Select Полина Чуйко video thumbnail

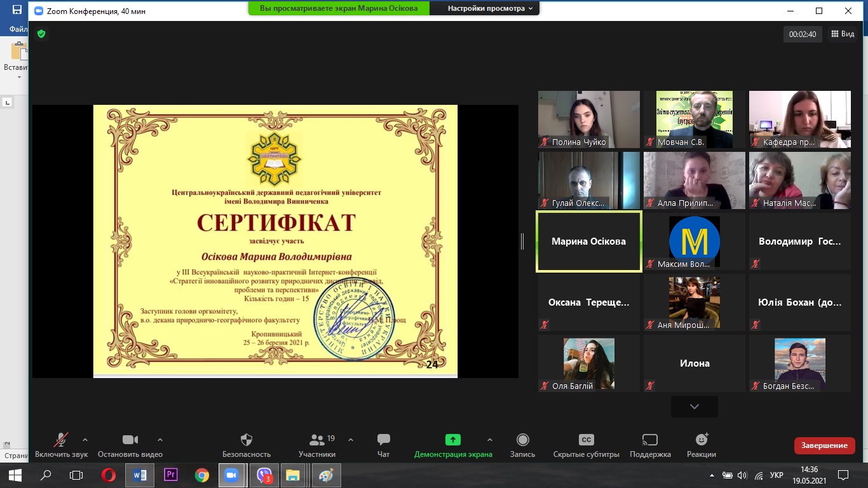[x=588, y=119]
